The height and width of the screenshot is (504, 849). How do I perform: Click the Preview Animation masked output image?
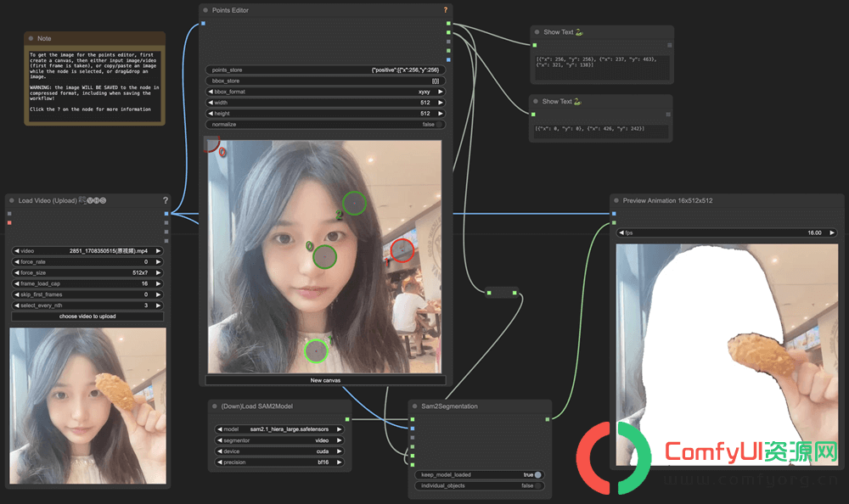click(728, 355)
